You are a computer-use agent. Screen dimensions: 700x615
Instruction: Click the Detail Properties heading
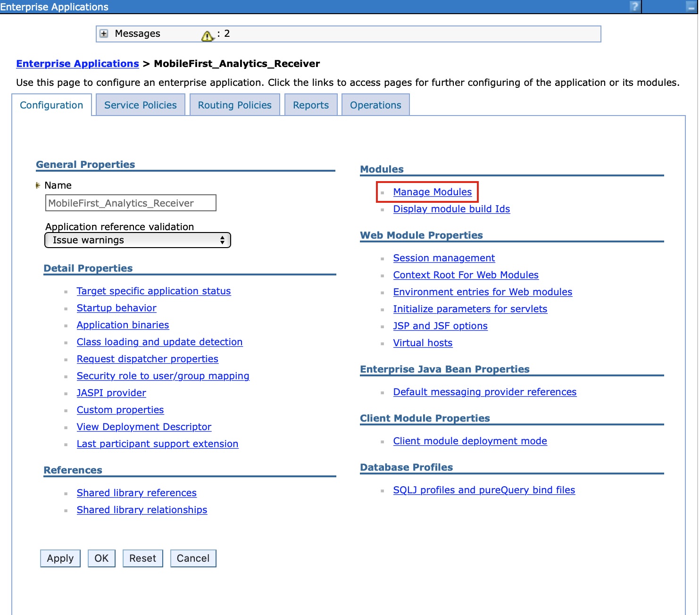click(88, 268)
